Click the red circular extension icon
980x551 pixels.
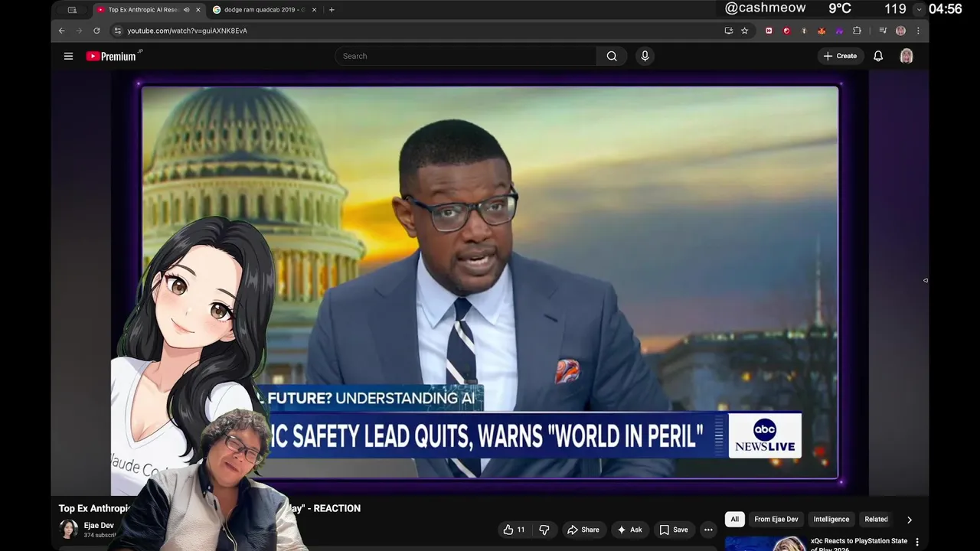tap(786, 31)
